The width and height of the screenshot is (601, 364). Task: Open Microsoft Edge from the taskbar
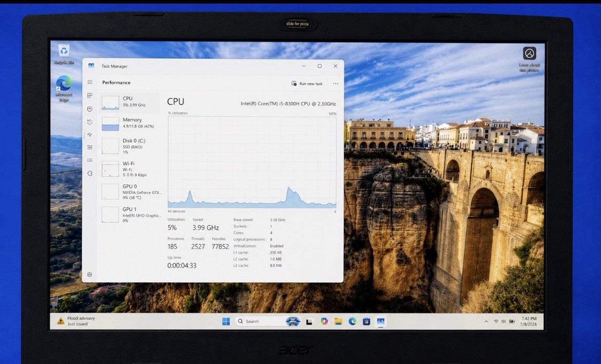point(352,321)
